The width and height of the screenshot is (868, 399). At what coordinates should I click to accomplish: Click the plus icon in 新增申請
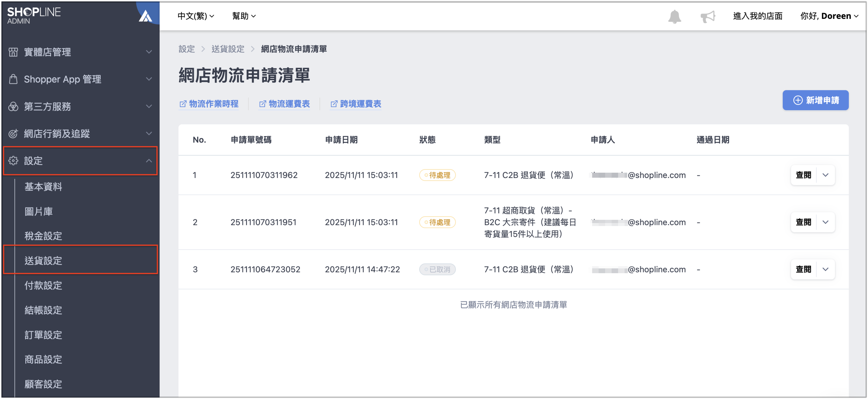(798, 100)
